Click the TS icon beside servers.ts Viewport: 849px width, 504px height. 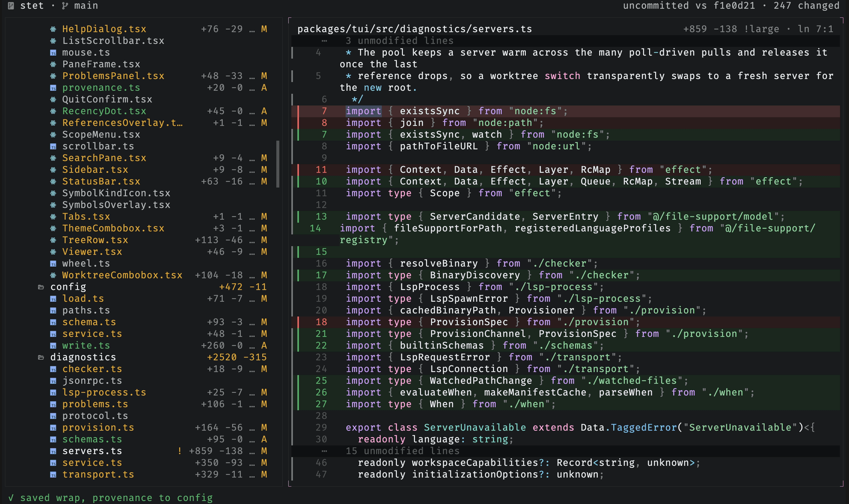53,451
